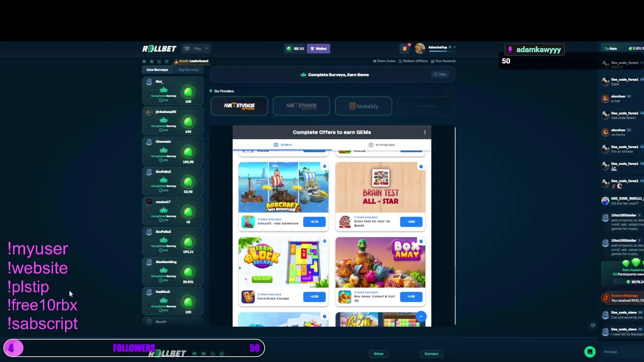Click the Rollbet logo in the header
The image size is (644, 362).
(159, 49)
